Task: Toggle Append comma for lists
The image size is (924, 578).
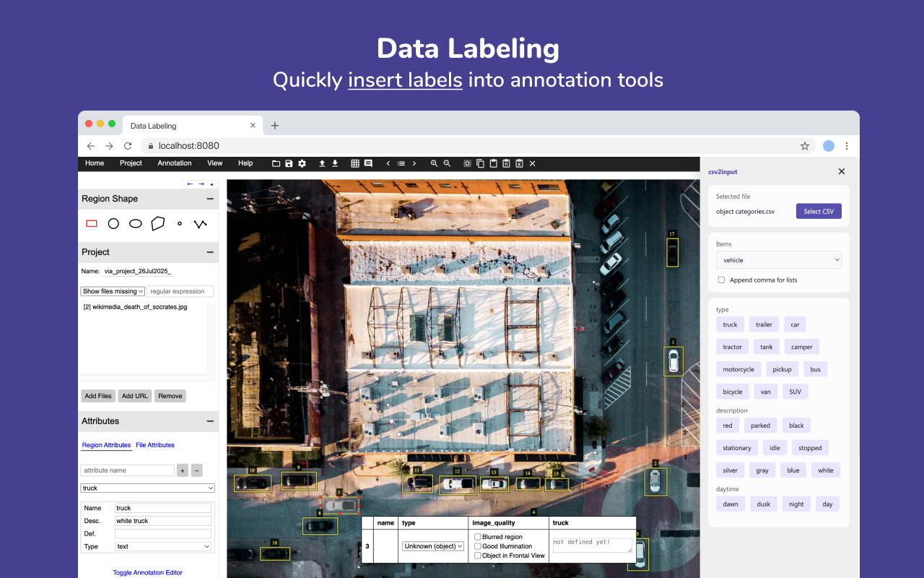Action: [x=721, y=280]
